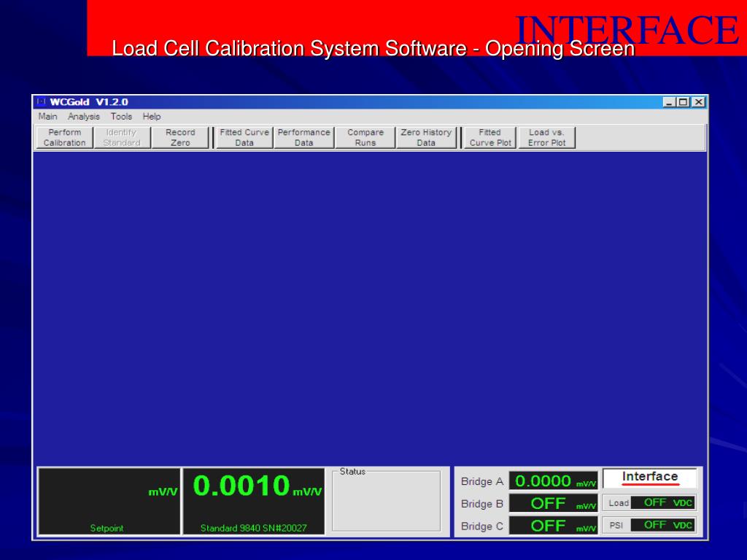
Task: Open the Main menu
Action: click(x=47, y=117)
